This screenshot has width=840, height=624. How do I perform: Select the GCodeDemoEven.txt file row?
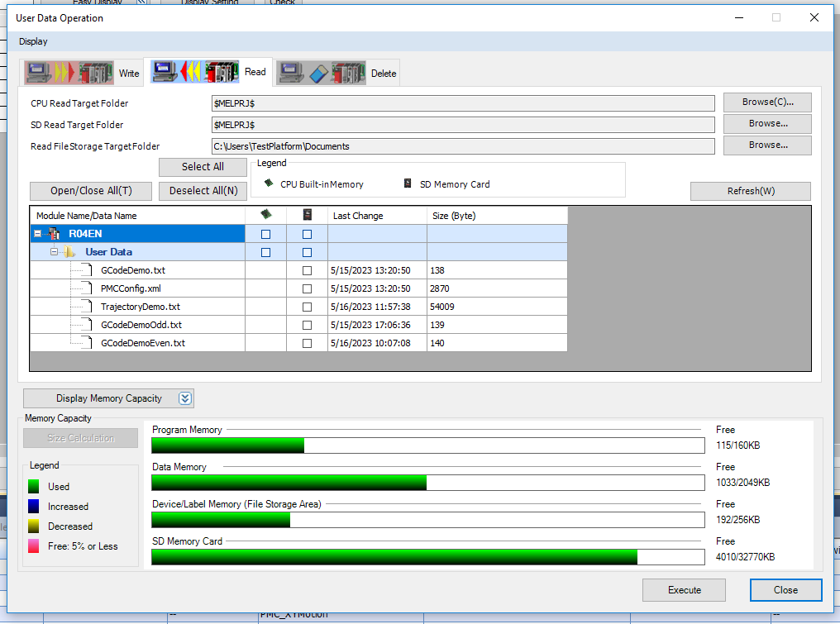click(x=143, y=343)
